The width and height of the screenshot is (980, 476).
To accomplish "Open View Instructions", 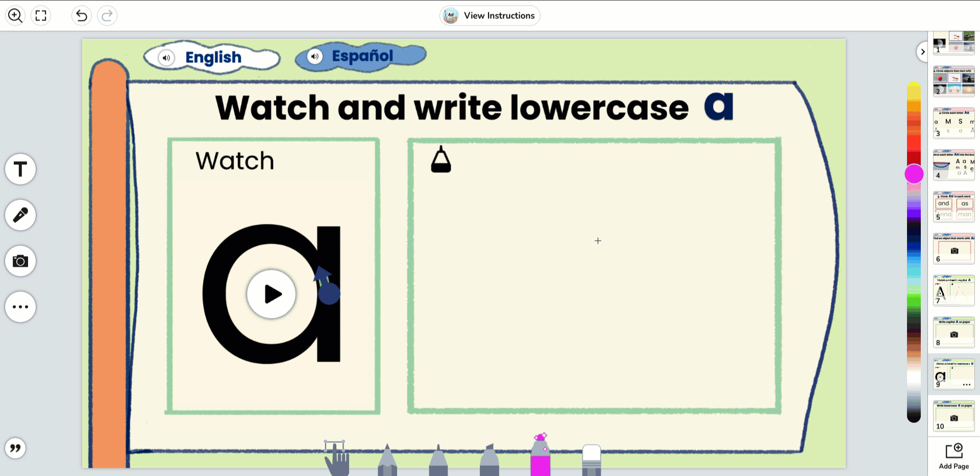I will pyautogui.click(x=490, y=15).
